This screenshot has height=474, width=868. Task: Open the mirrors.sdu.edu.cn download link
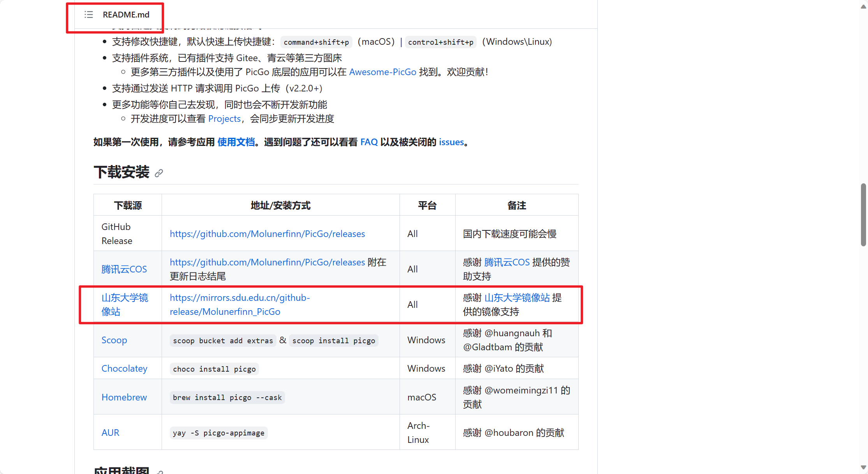(x=240, y=305)
